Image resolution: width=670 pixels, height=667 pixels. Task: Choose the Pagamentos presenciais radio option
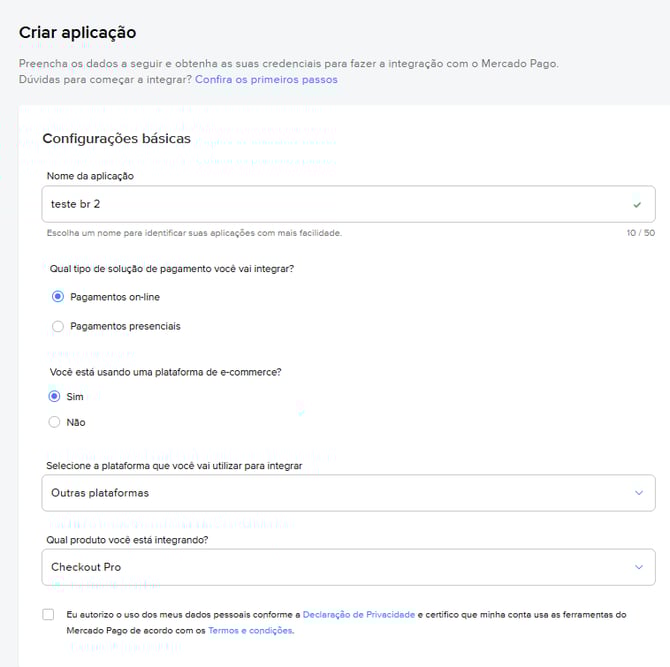click(58, 326)
